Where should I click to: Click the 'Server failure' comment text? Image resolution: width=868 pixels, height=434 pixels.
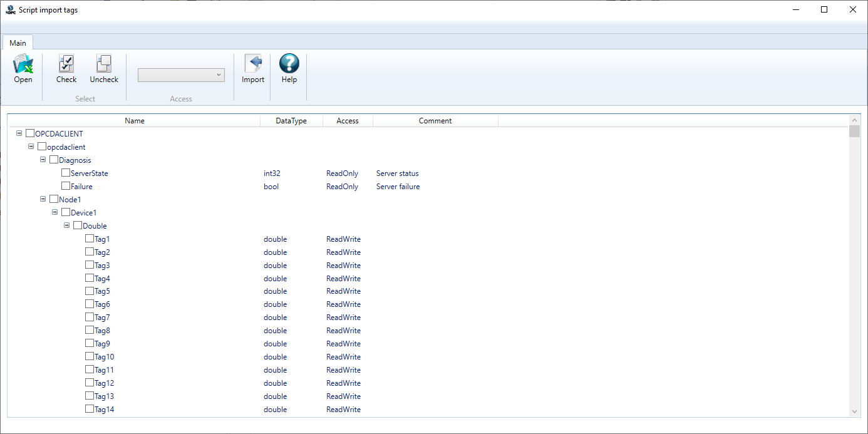398,187
